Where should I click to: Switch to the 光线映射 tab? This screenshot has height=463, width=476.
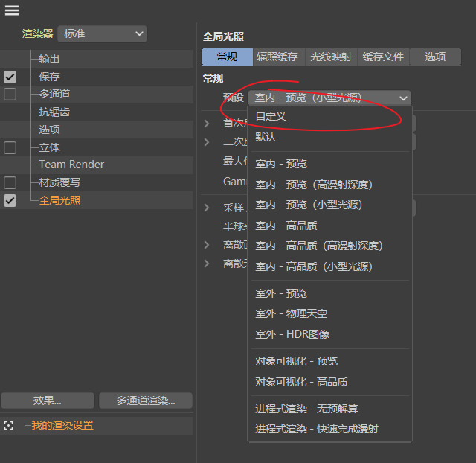(x=330, y=57)
